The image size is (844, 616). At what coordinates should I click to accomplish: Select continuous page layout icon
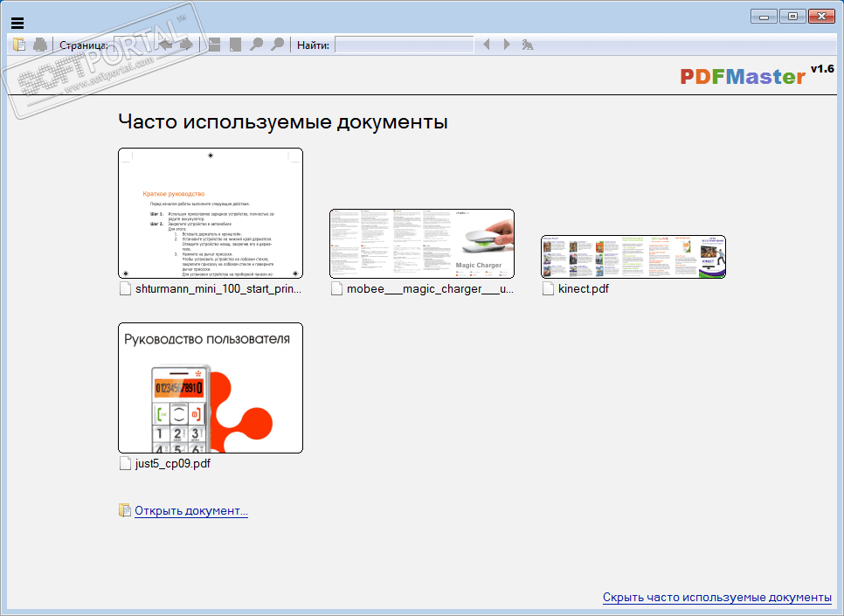pos(214,45)
